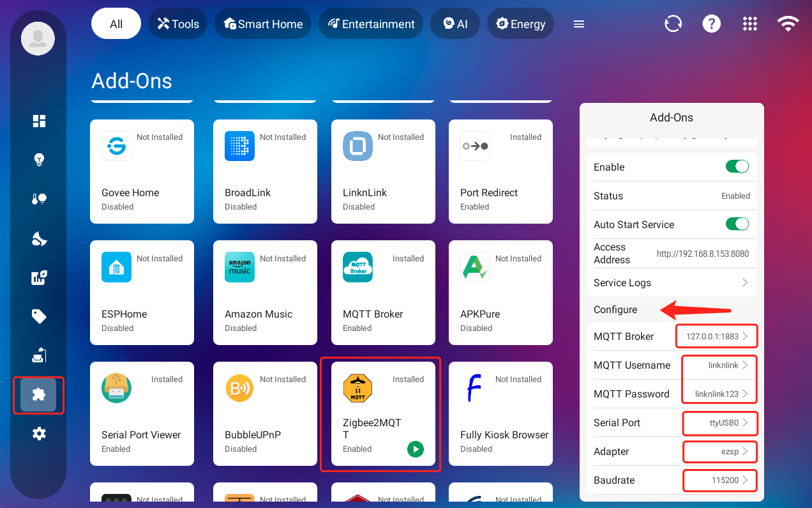Click the refresh sync icon
The width and height of the screenshot is (812, 508).
pyautogui.click(x=673, y=24)
